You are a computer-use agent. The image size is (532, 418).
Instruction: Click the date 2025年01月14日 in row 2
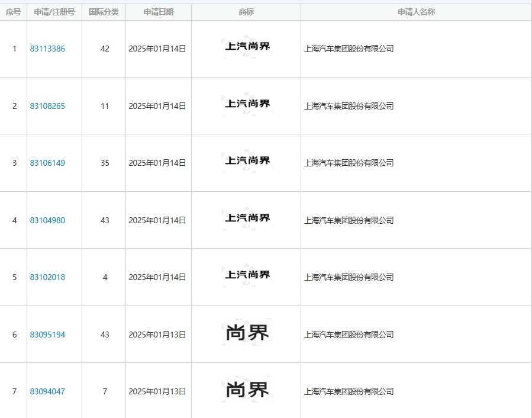(x=157, y=106)
